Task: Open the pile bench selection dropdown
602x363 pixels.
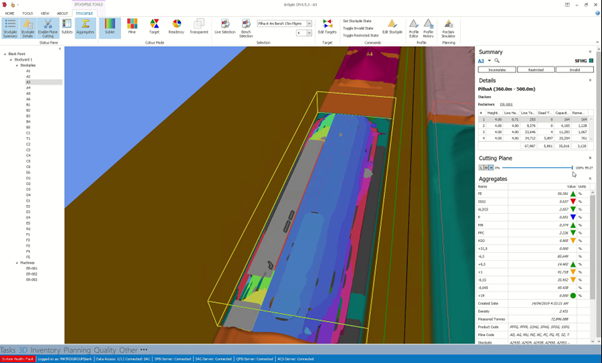Action: (x=284, y=23)
